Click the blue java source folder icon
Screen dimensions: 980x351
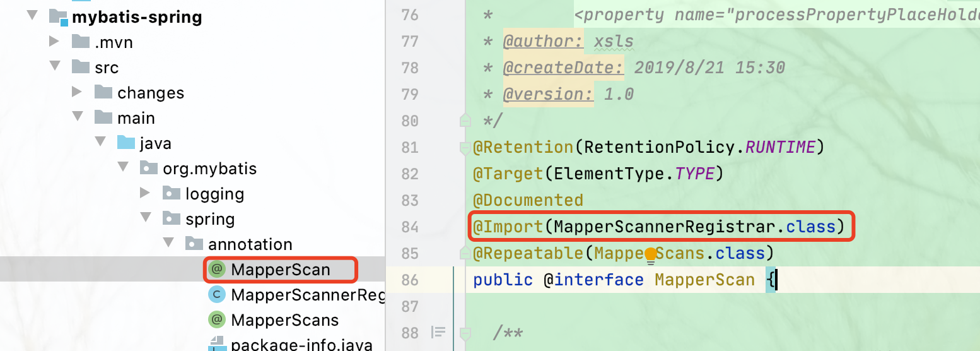[126, 143]
